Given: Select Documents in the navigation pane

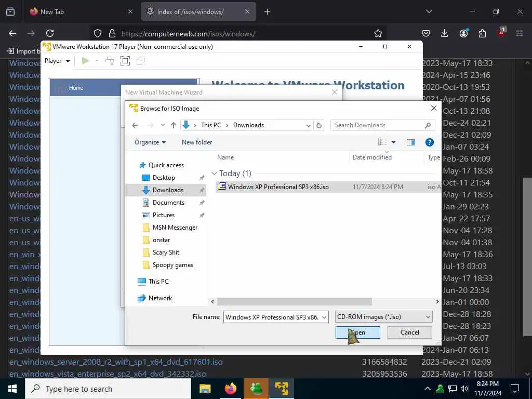Looking at the screenshot, I should (169, 203).
